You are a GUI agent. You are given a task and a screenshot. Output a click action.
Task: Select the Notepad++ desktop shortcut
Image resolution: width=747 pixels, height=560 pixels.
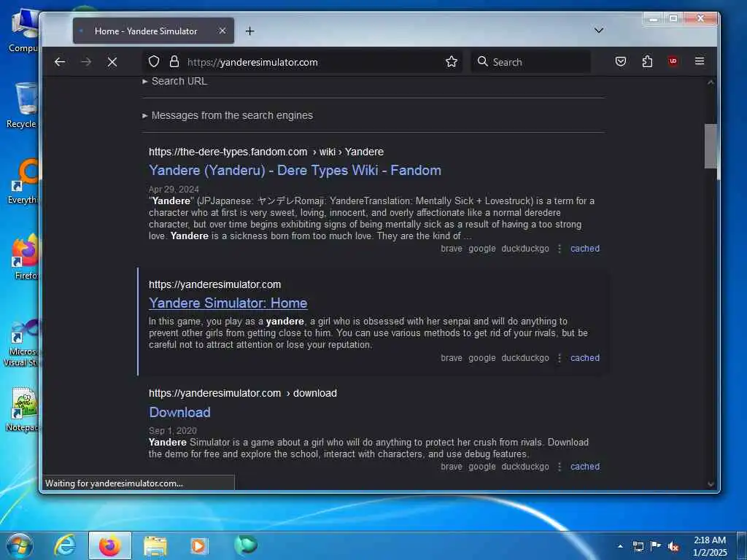point(23,410)
